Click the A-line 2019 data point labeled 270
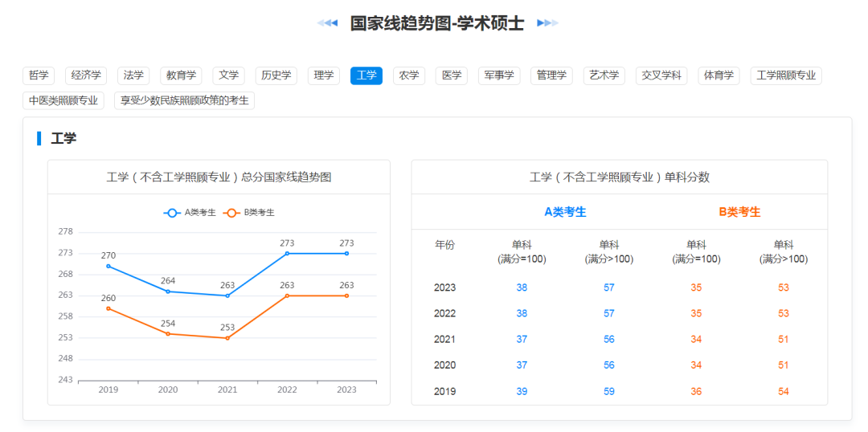Screen dimensions: 868x432 tap(108, 266)
